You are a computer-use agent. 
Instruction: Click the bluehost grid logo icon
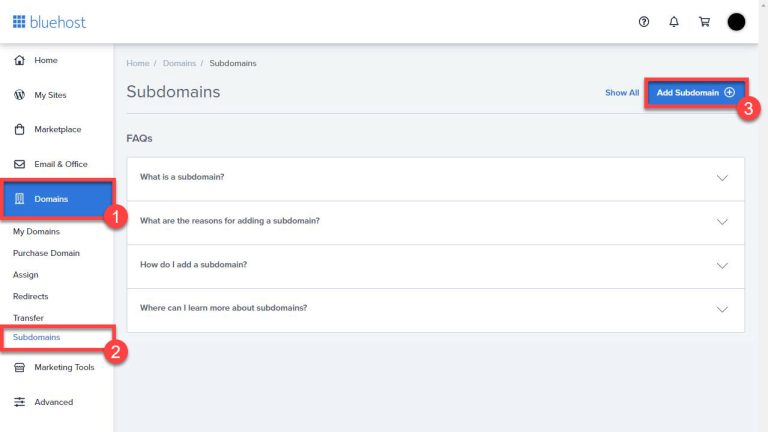pos(19,21)
